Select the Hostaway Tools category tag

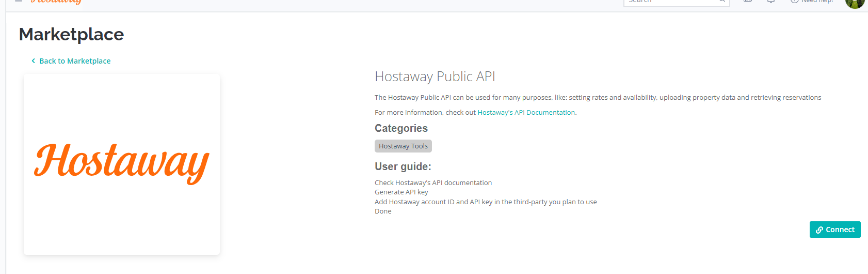403,146
